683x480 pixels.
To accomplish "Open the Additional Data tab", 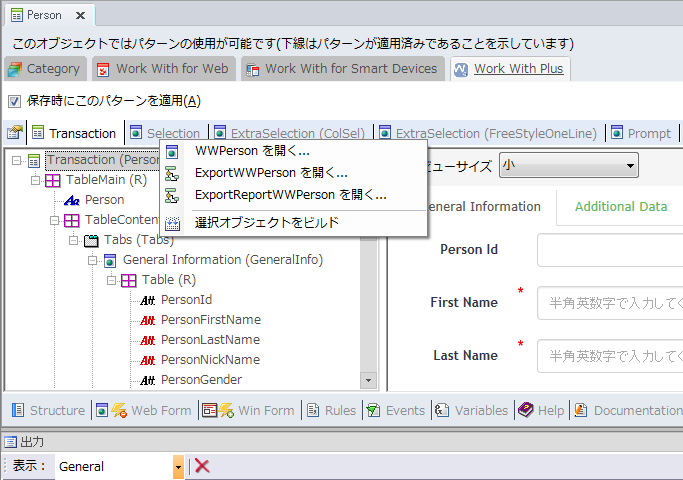I will point(620,206).
